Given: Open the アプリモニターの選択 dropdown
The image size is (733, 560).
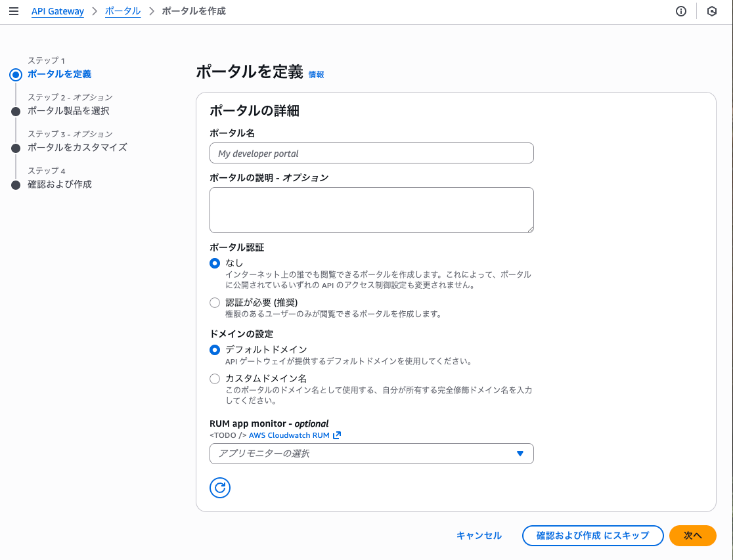Looking at the screenshot, I should 361,454.
